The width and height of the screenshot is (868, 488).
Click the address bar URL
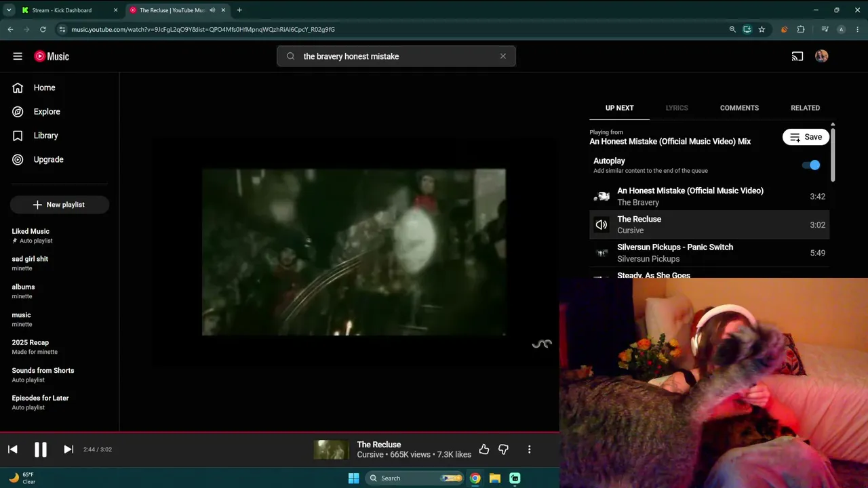203,29
